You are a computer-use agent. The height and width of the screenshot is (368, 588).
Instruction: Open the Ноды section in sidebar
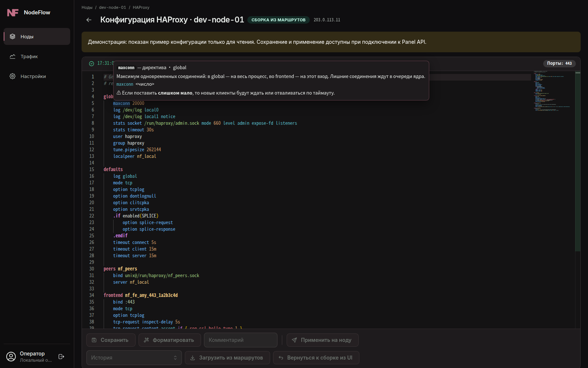[x=37, y=36]
